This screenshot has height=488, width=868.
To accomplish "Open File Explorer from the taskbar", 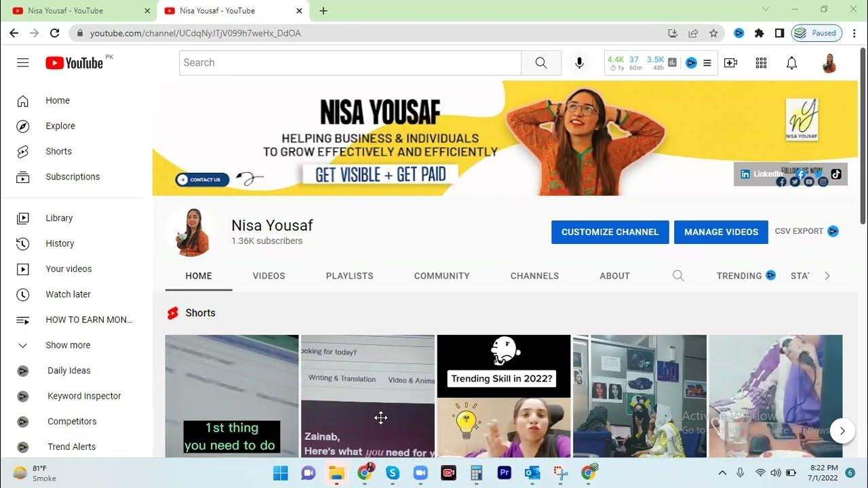I will (x=336, y=473).
